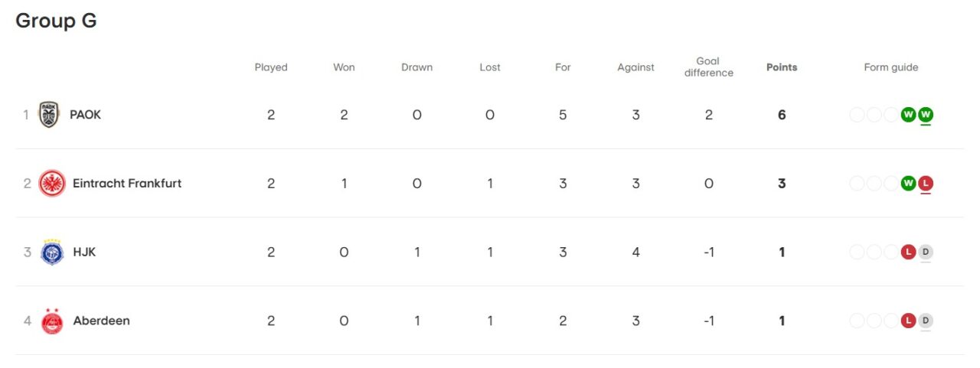Click the HJK club badge
This screenshot has width=980, height=368.
[52, 252]
